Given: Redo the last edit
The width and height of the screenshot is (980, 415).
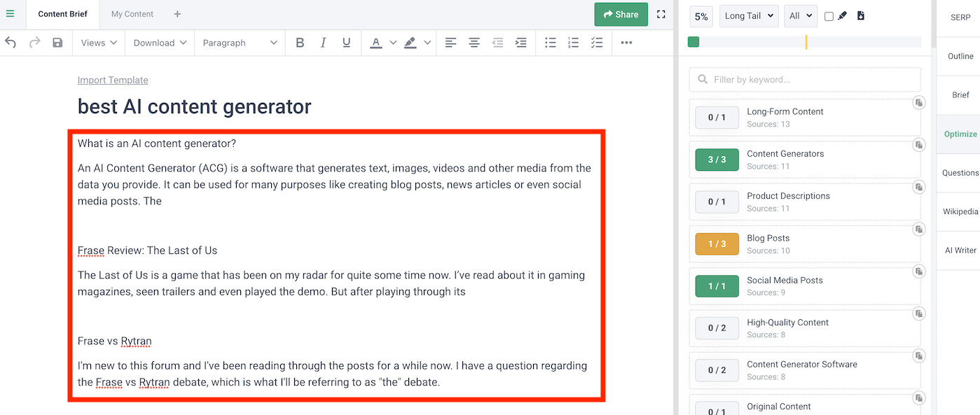Looking at the screenshot, I should 34,43.
